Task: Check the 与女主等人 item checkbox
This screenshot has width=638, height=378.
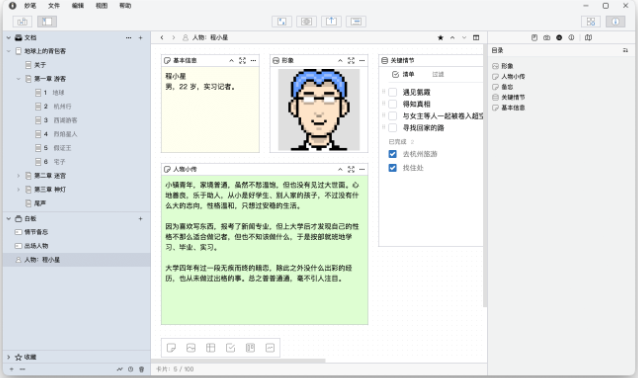Action: 393,116
